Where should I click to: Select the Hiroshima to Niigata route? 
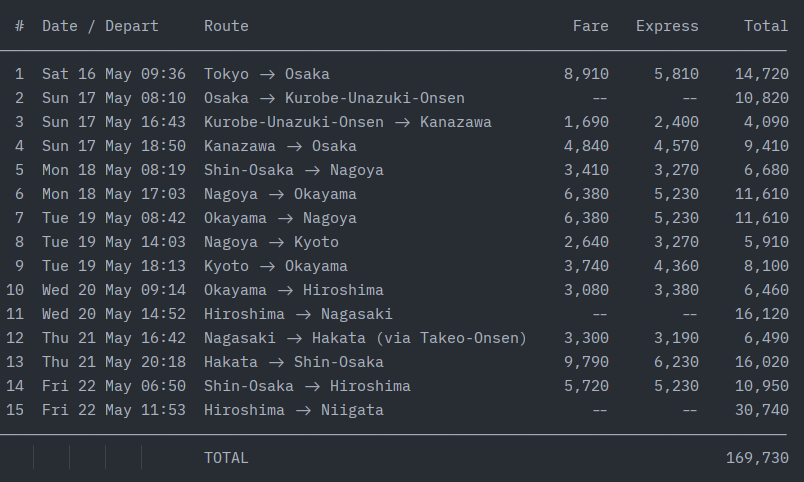click(294, 410)
